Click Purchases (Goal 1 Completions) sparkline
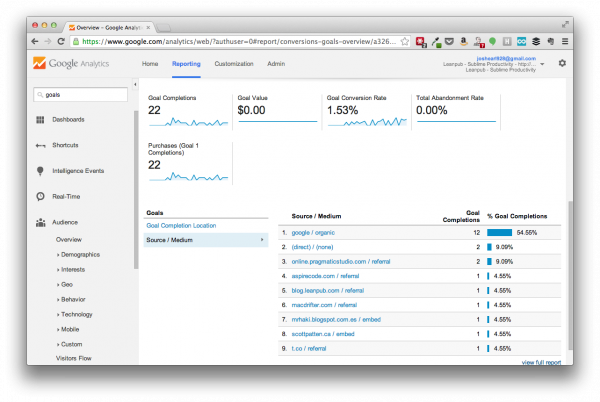Image resolution: width=600 pixels, height=402 pixels. pos(188,177)
